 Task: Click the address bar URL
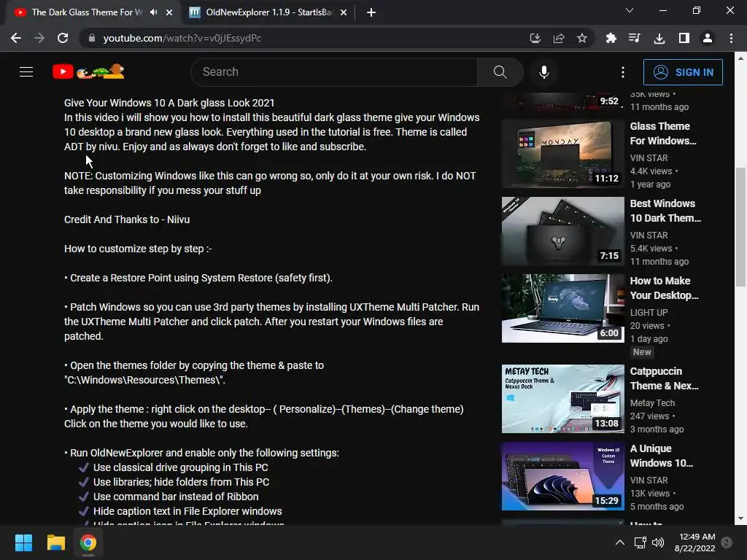click(x=182, y=38)
